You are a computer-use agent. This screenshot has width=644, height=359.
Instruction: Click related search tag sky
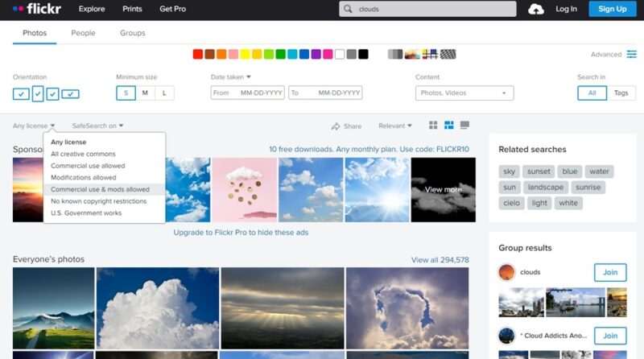pos(509,171)
